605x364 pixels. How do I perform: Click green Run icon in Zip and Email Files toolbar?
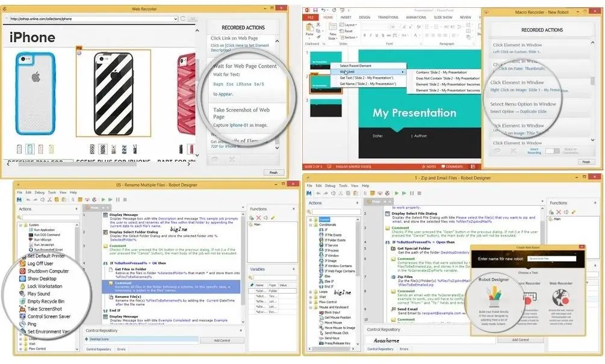(397, 193)
